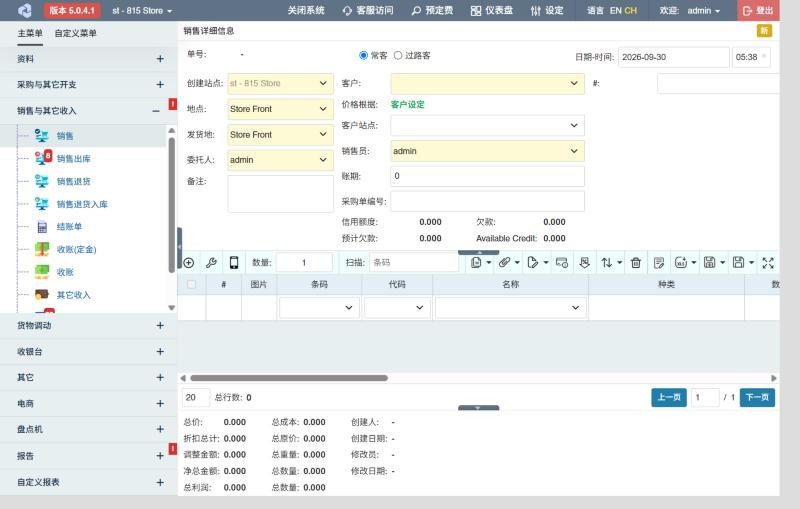Open the 名称 column dropdown in first row
This screenshot has width=800, height=509.
tap(510, 308)
